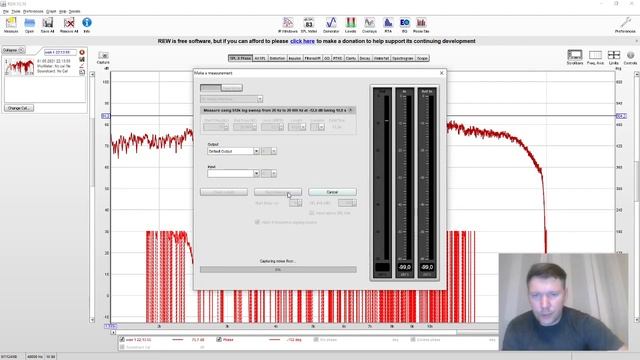Screen dimensions: 640x360
Task: Open the Levels tool
Action: point(351,25)
